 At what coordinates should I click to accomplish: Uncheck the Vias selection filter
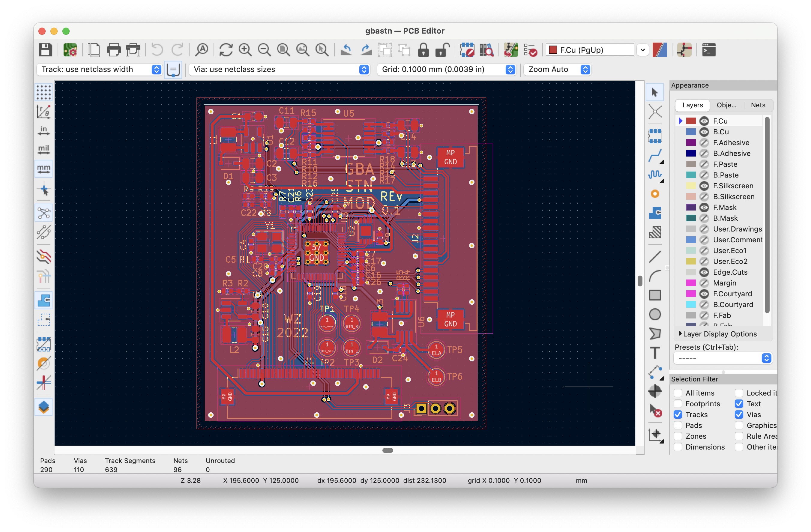(739, 414)
